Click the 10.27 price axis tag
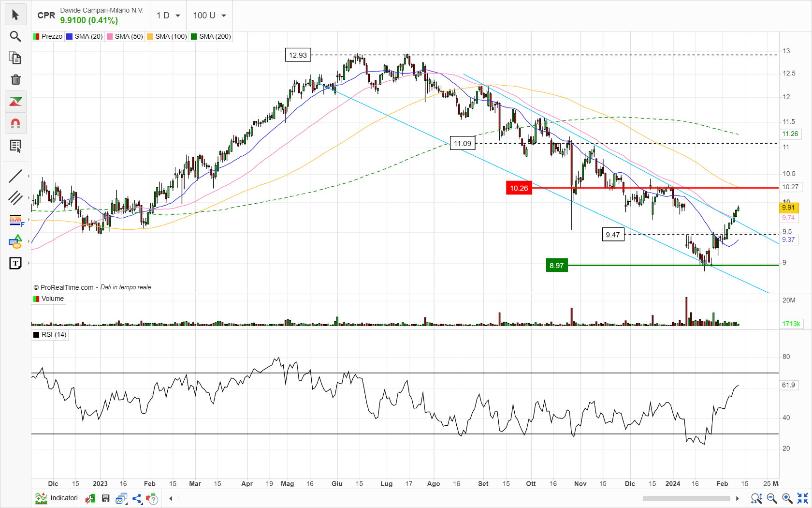 791,187
